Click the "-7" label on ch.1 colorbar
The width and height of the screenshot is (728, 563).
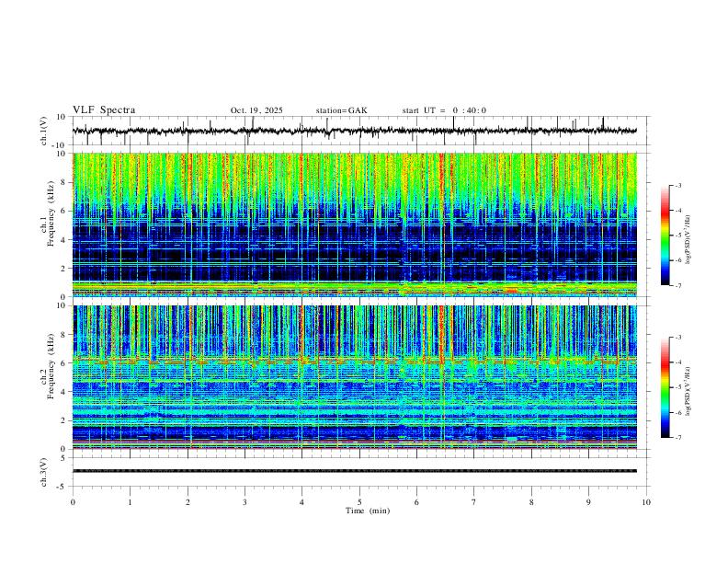click(x=677, y=285)
